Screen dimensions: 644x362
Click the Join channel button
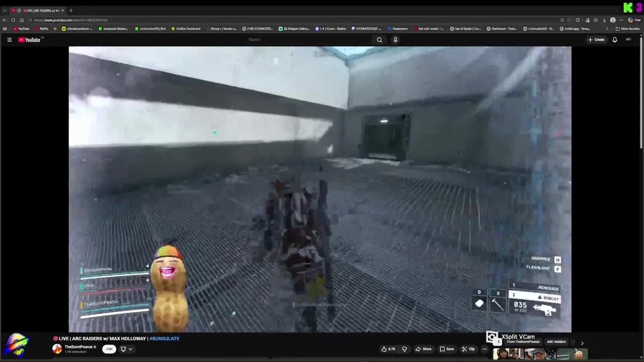pyautogui.click(x=109, y=349)
